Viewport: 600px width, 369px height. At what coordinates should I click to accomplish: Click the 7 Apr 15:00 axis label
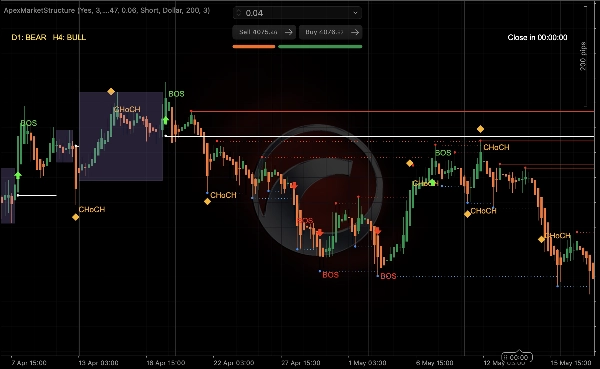[x=29, y=362]
